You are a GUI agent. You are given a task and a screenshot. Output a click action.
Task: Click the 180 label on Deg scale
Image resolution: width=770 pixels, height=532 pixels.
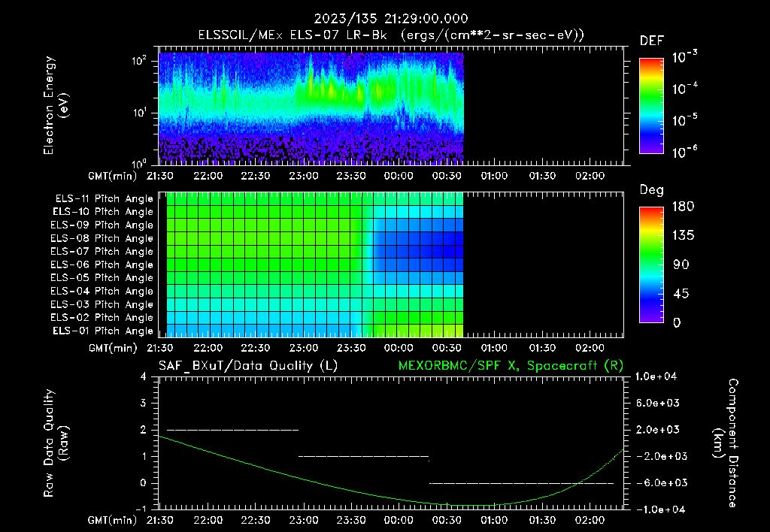click(683, 207)
